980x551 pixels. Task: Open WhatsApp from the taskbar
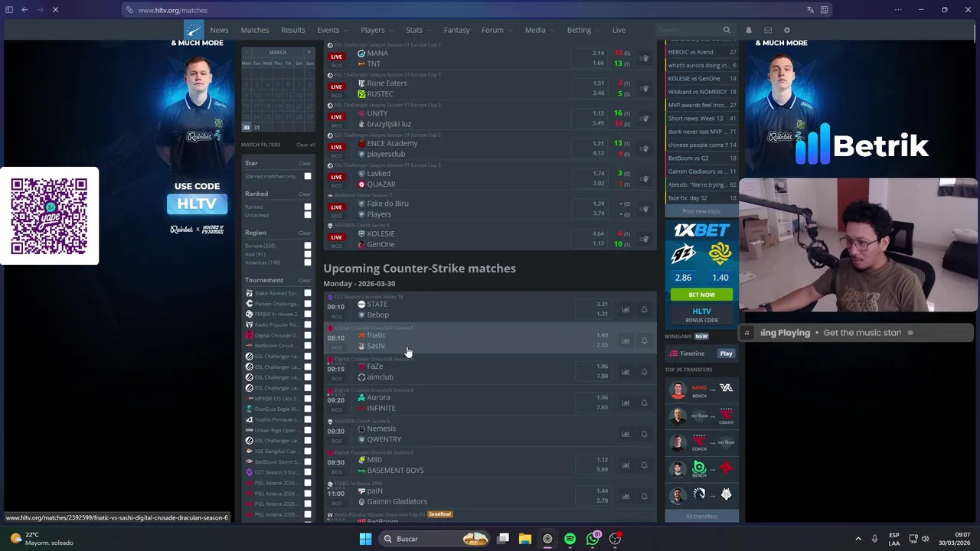pos(593,539)
